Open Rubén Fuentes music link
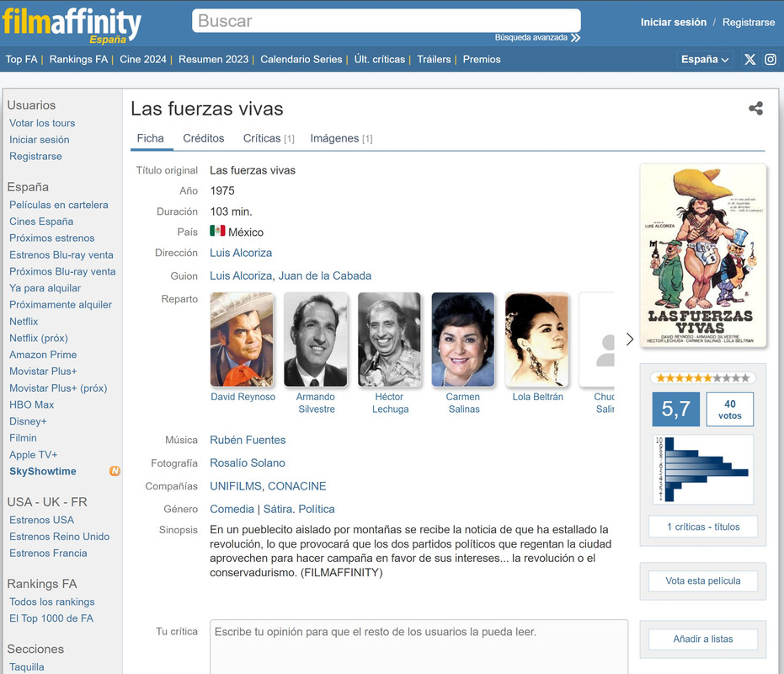784x674 pixels. click(248, 440)
